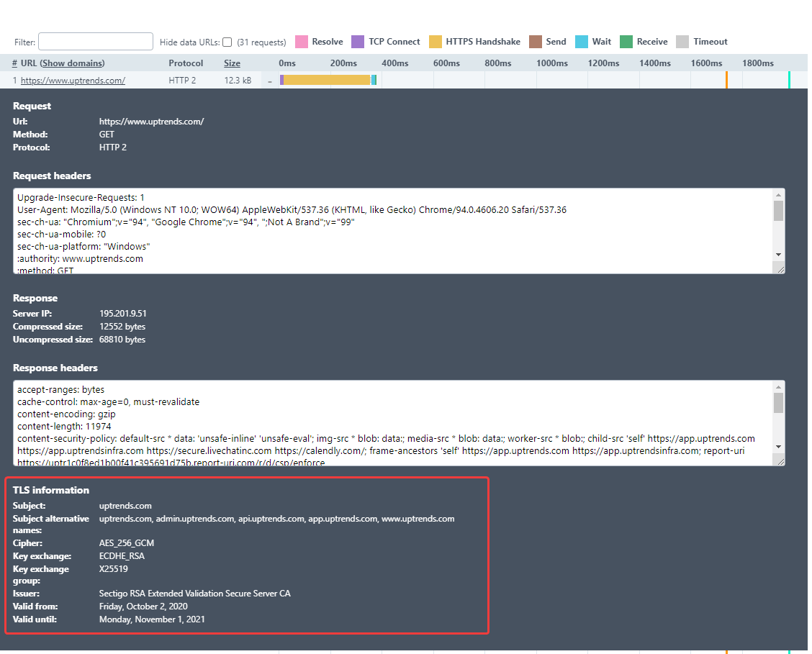Image resolution: width=812 pixels, height=654 pixels.
Task: Click the Key exchange group value X25519
Action: pyautogui.click(x=114, y=569)
